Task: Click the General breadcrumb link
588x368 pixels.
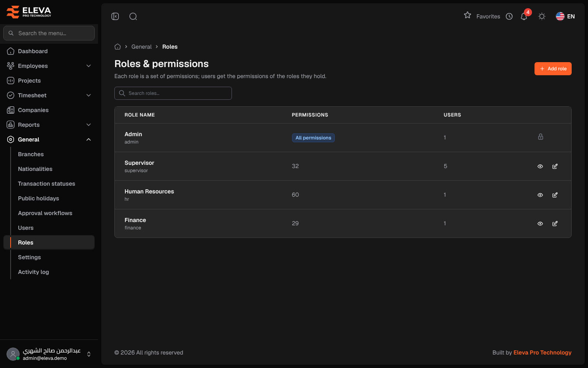Action: point(141,47)
